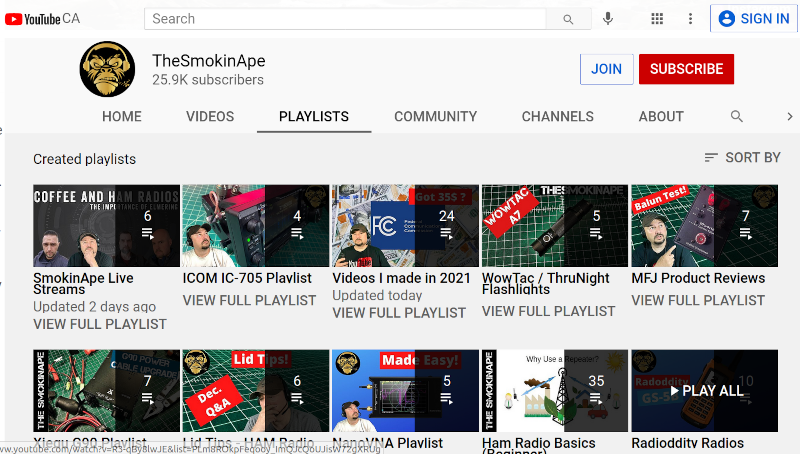Open Ham Radio Basics playlist thumbnail
The width and height of the screenshot is (800, 454).
pyautogui.click(x=555, y=391)
